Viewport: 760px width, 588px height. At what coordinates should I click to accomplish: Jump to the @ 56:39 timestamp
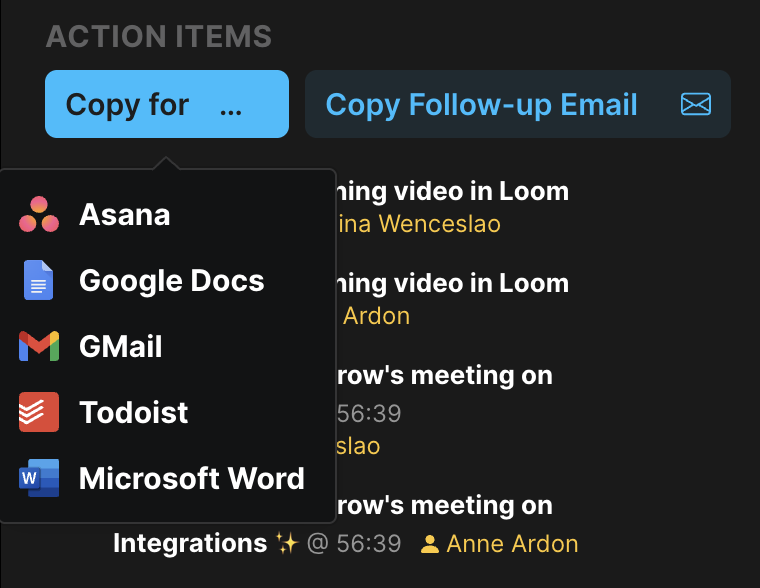354,543
